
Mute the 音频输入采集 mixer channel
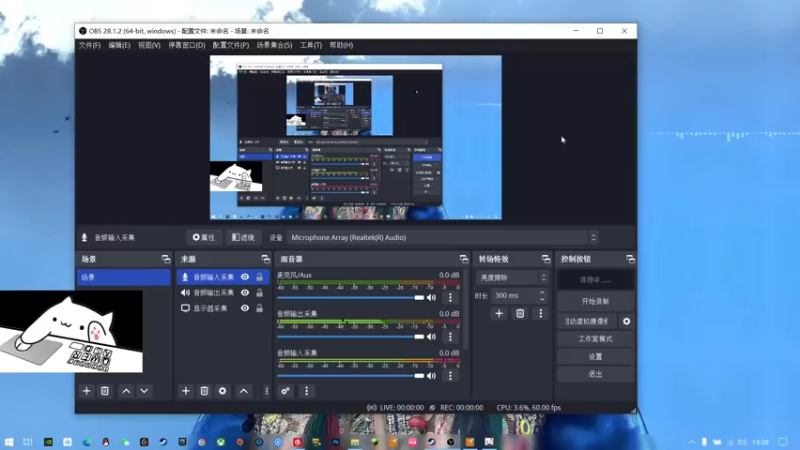coord(432,376)
